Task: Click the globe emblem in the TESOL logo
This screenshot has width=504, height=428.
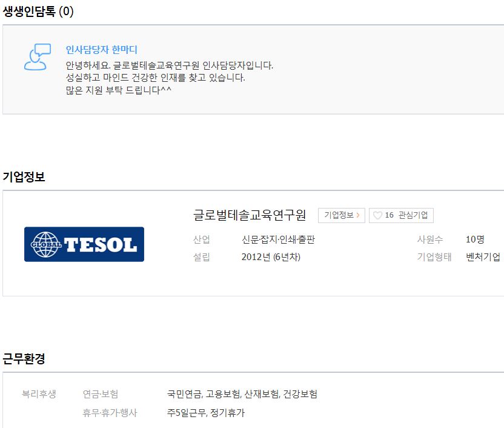Action: (x=46, y=244)
